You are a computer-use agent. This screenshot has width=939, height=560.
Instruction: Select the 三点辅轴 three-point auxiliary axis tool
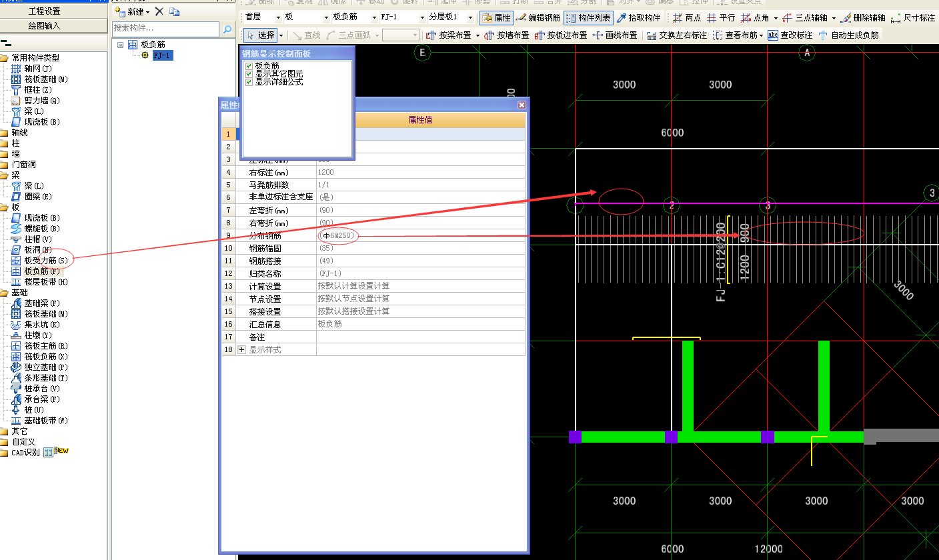[806, 18]
